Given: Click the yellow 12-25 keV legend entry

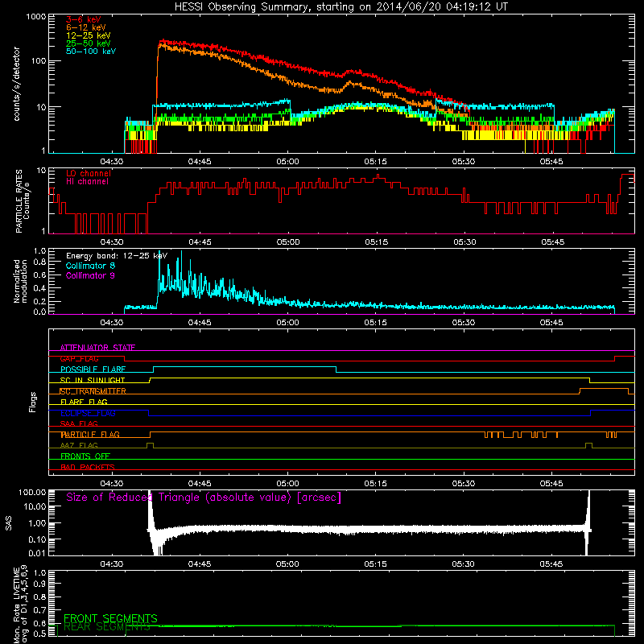Looking at the screenshot, I should point(89,35).
